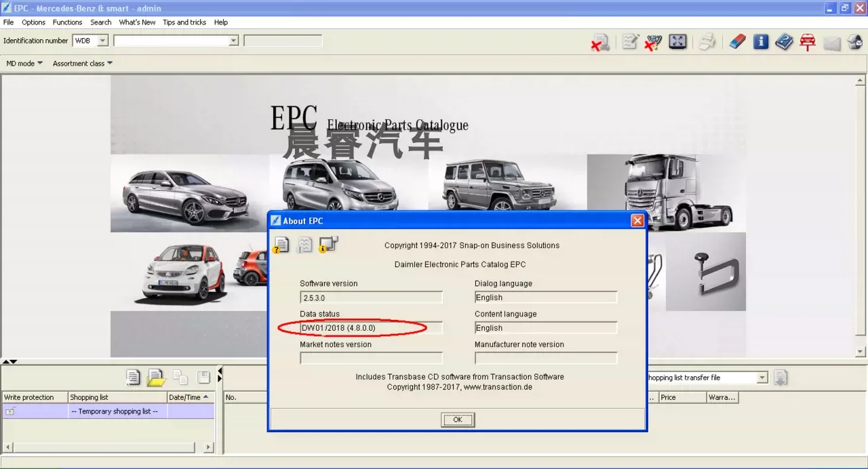Screen dimensions: 868x469
Task: Click the clear shopping cart icon
Action: click(653, 42)
